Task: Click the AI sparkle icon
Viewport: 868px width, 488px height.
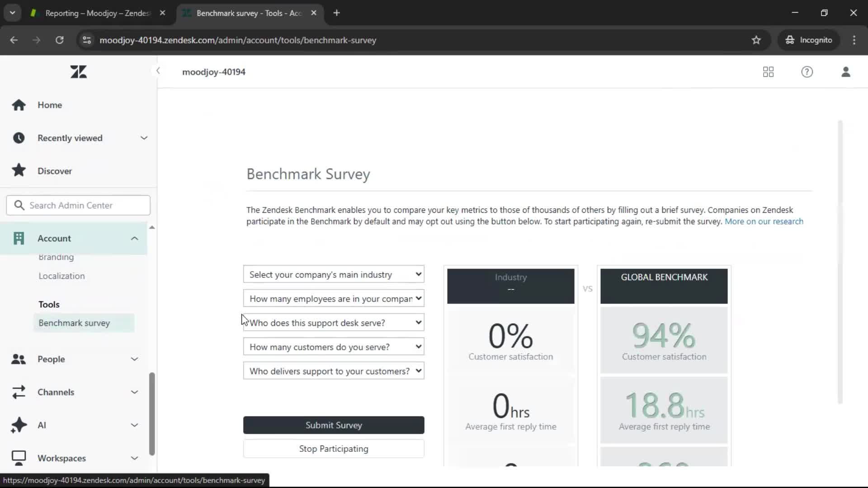Action: 19,425
